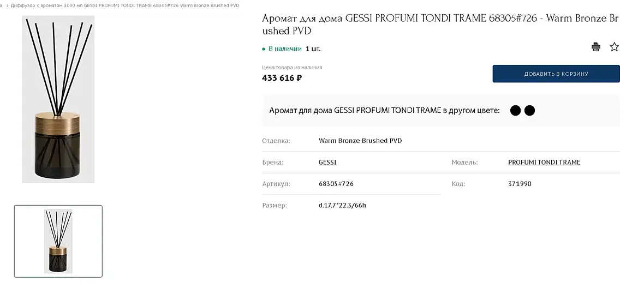Click the green availability dot
Viewport: 644px width, 294px height.
(x=264, y=49)
